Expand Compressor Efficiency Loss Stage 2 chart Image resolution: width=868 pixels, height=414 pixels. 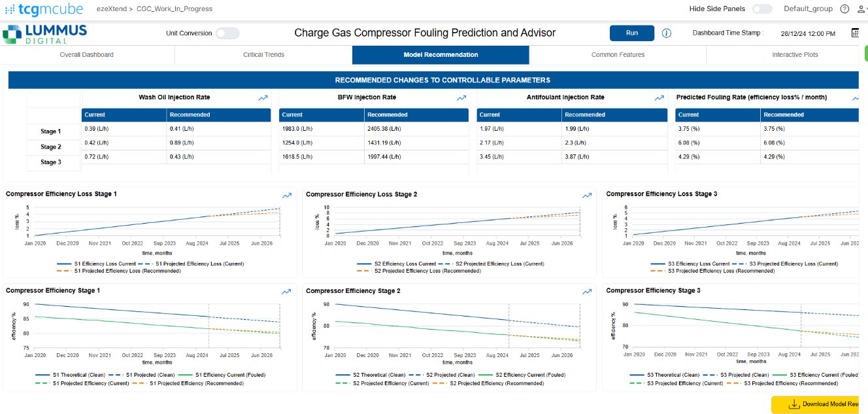pos(587,195)
